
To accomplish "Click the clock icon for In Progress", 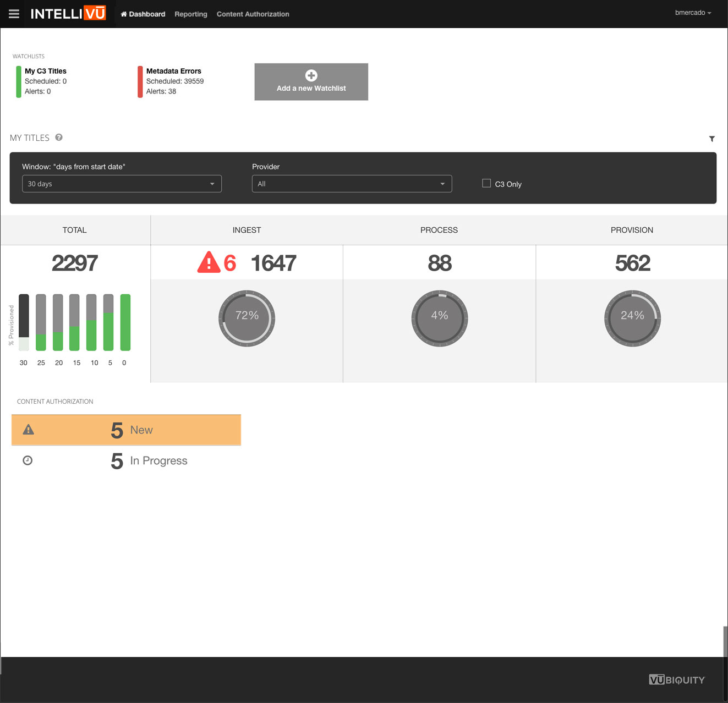I will point(28,460).
